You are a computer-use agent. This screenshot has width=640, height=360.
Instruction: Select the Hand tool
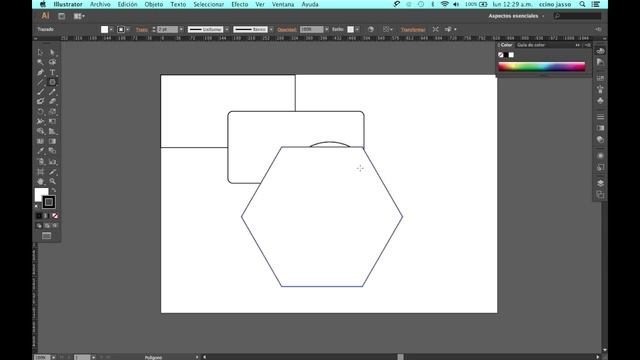coord(40,182)
